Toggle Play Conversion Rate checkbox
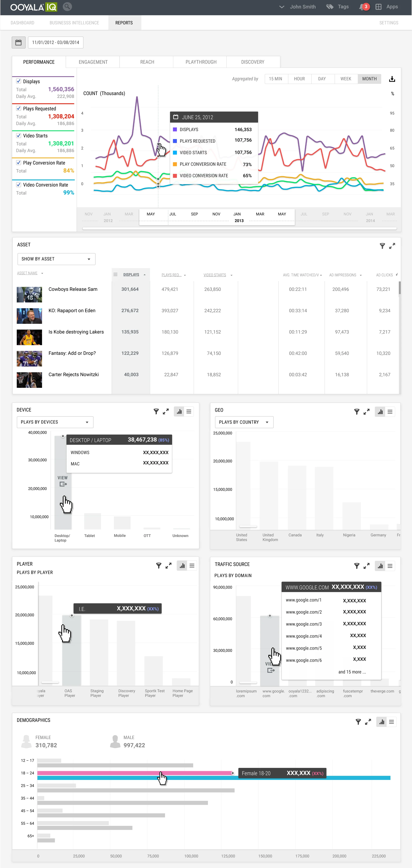This screenshot has height=868, width=412. 19,162
